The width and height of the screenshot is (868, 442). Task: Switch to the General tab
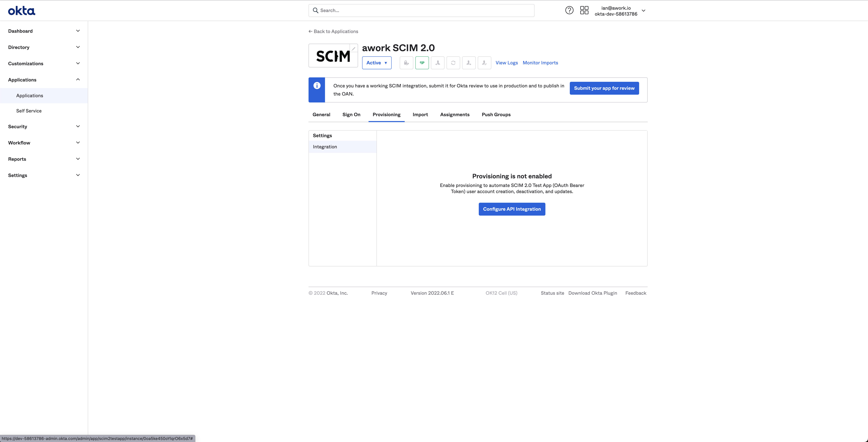(x=321, y=114)
